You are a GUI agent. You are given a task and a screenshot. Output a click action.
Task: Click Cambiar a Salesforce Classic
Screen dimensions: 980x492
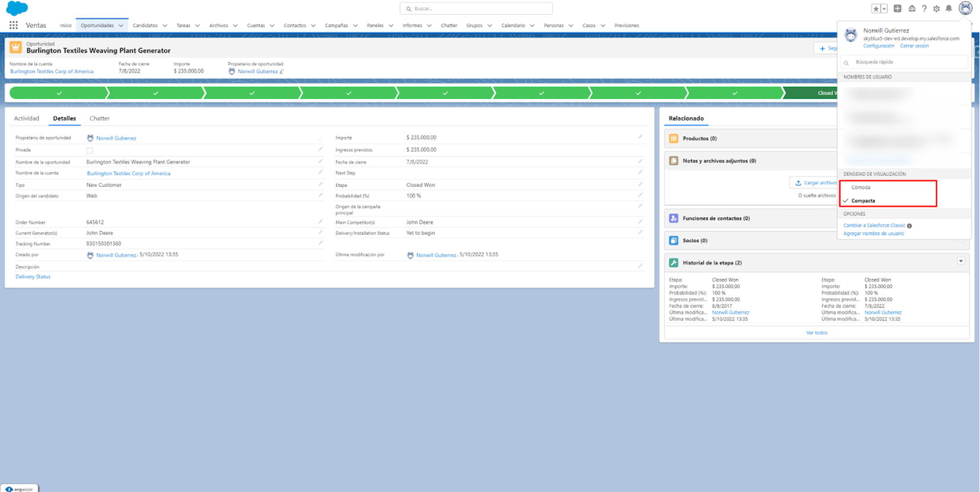point(874,226)
